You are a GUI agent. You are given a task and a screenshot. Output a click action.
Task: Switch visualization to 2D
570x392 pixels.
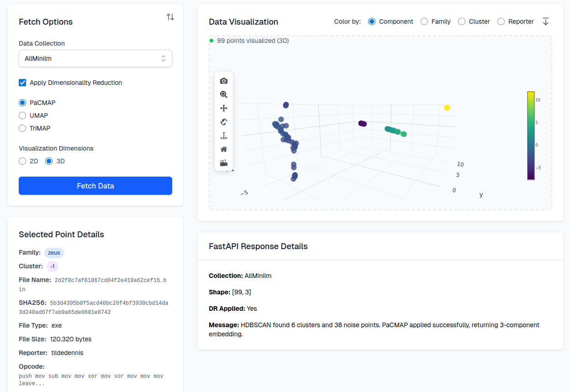tap(22, 161)
